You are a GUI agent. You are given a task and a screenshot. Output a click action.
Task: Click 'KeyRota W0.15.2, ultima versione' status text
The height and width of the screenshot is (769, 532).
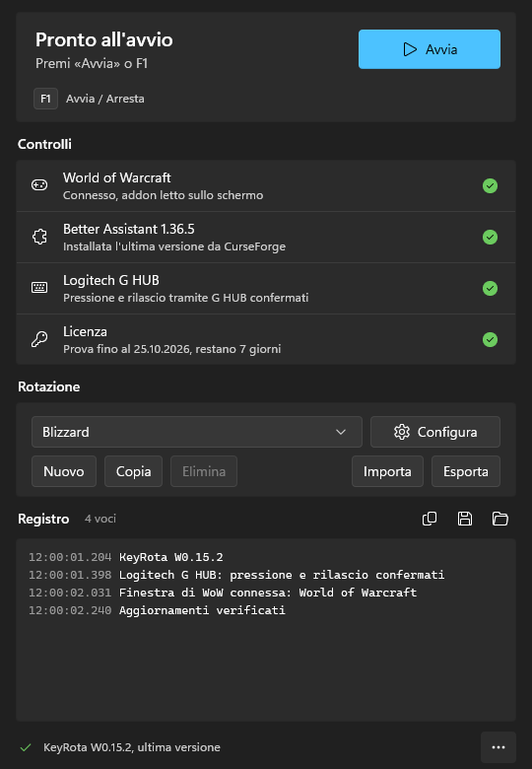tap(132, 747)
